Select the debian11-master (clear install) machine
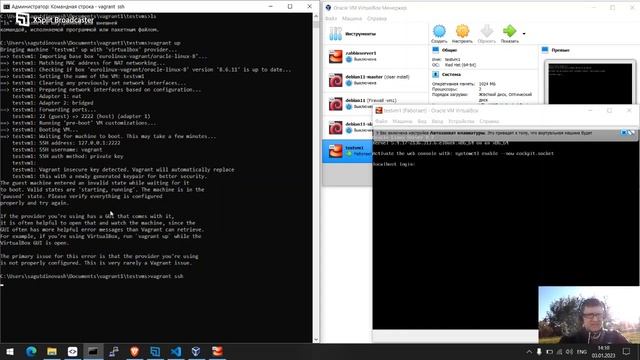640x360 pixels. tap(375, 80)
